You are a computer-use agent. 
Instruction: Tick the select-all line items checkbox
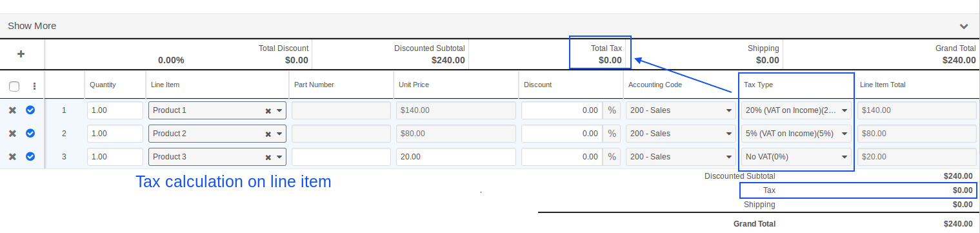pyautogui.click(x=14, y=86)
